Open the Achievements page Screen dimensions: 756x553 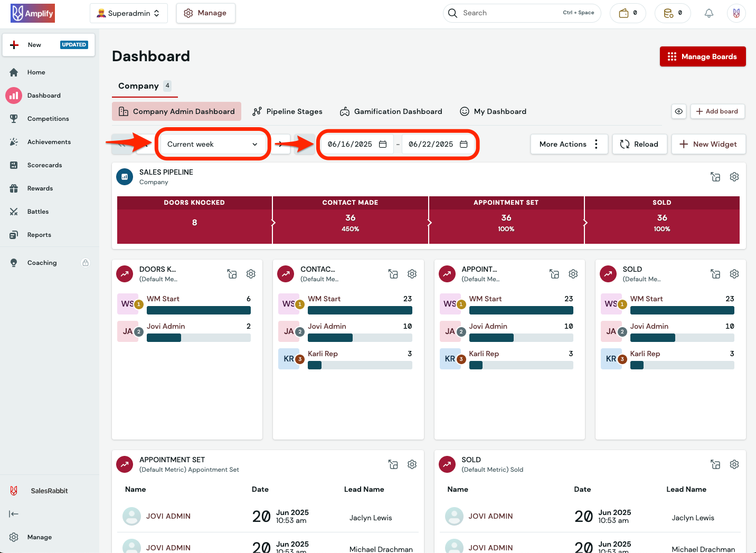click(49, 141)
